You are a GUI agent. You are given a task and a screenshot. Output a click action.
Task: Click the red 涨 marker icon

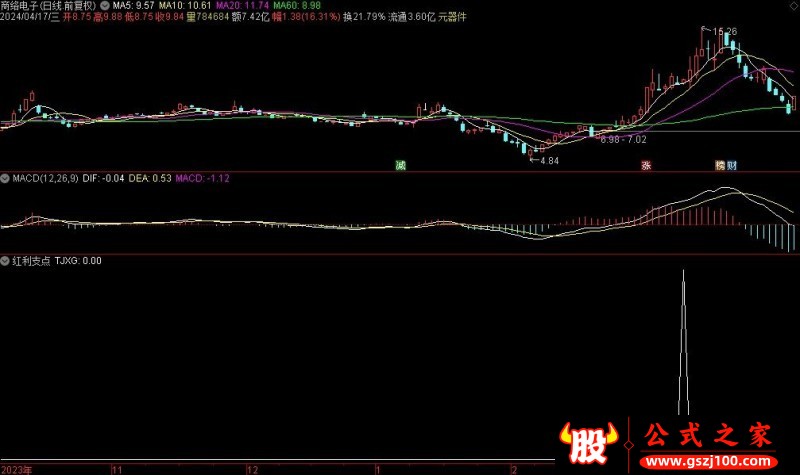(x=647, y=164)
